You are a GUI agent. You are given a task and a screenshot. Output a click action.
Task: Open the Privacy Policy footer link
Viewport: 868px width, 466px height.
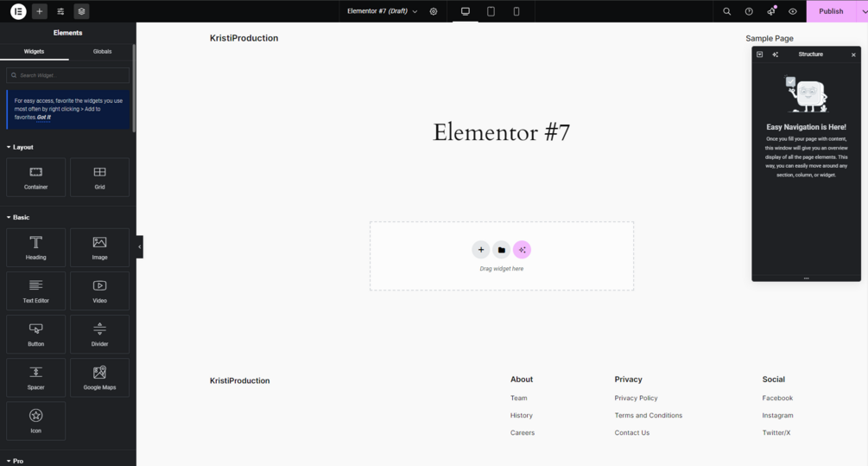click(x=636, y=398)
